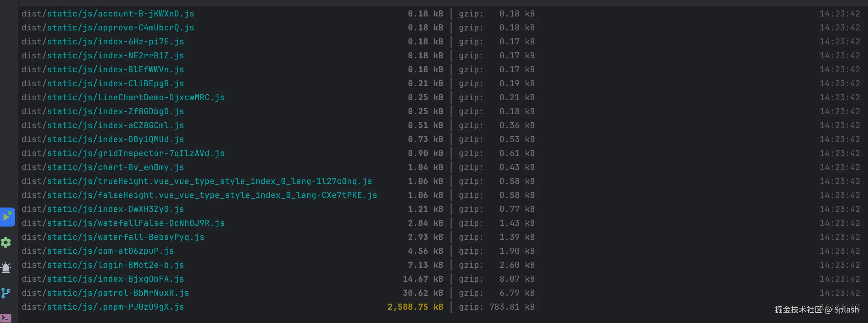Click the highlighted 2,588.75 kB size
Screen dimensions: 868x323
[x=415, y=307]
